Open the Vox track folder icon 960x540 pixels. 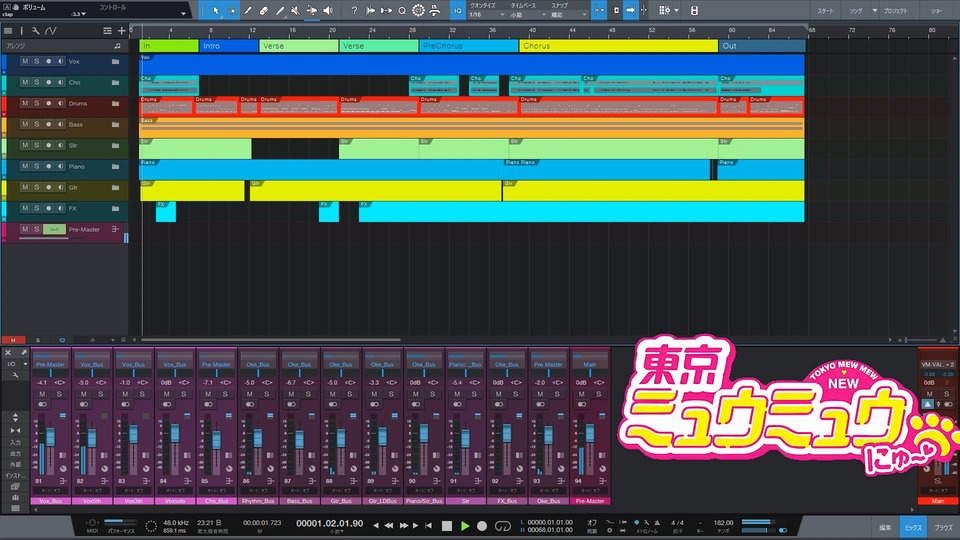pos(115,61)
